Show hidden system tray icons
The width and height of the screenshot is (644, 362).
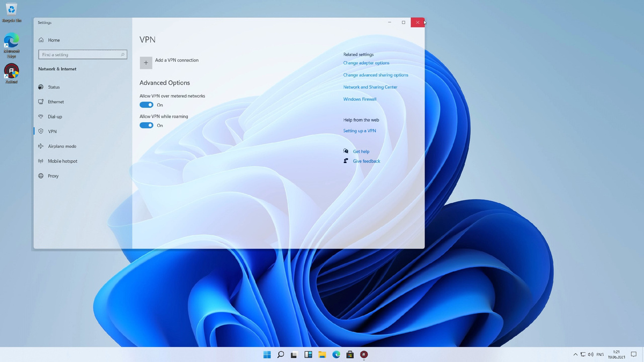pos(575,354)
